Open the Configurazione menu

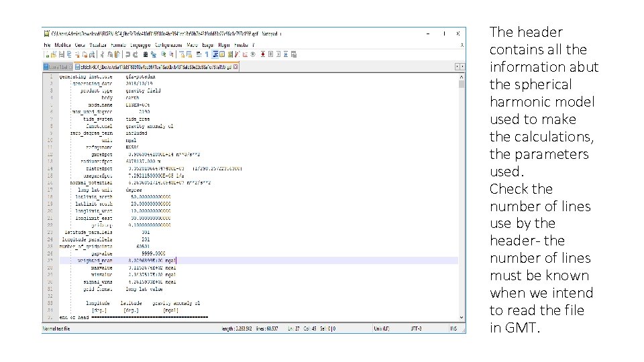(168, 45)
